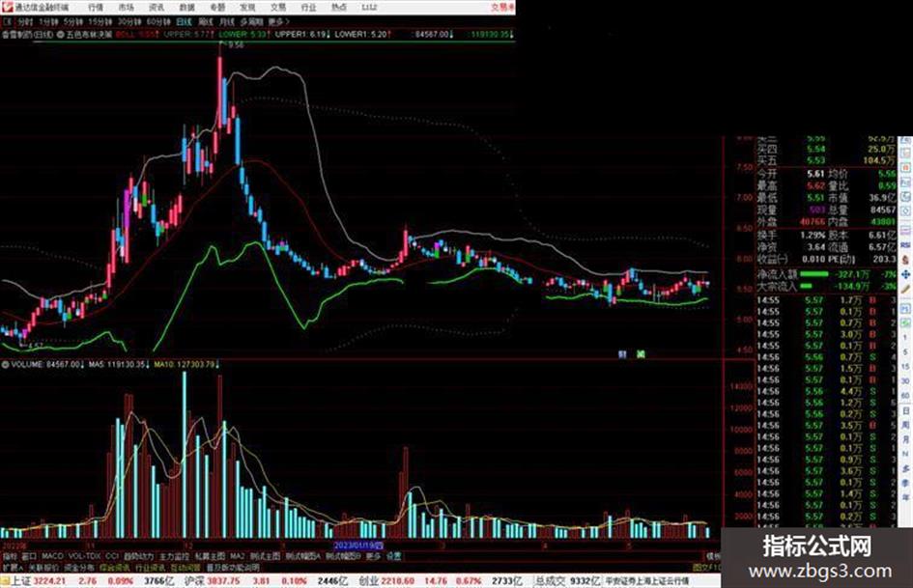Expand 更多> period options at top
Image resolution: width=913 pixels, height=588 pixels.
279,22
